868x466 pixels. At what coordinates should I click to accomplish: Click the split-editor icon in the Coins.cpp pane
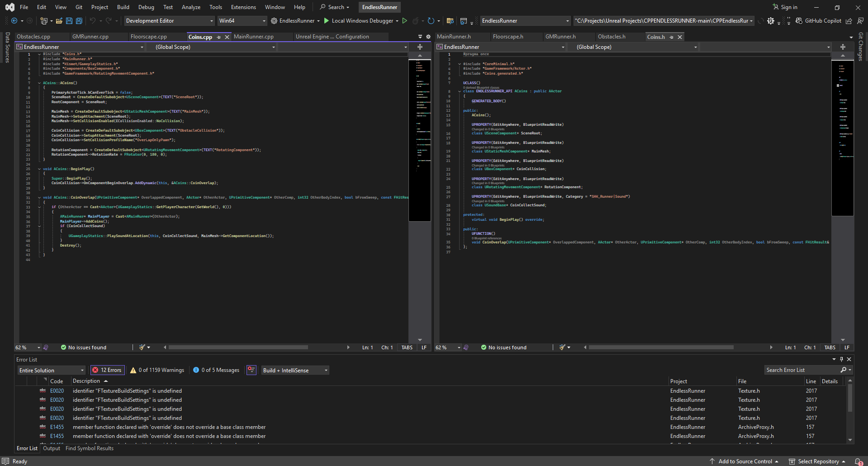[420, 47]
